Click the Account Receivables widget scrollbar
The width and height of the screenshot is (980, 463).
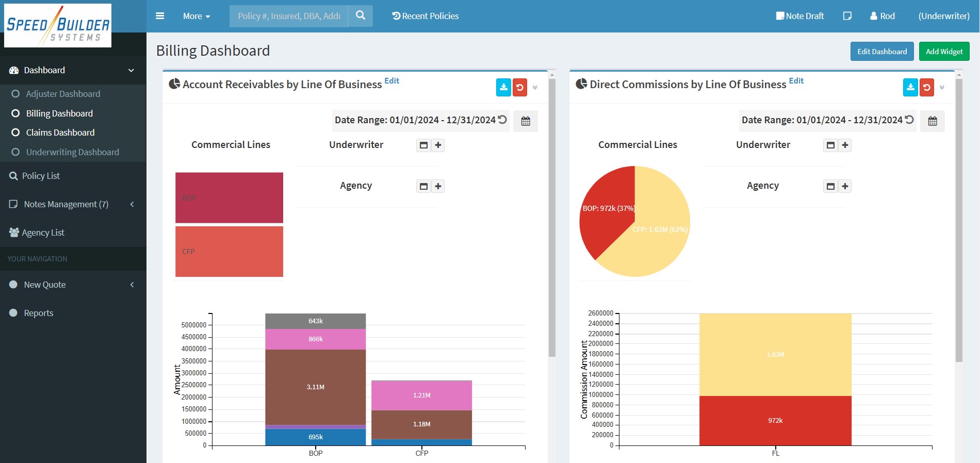(552, 217)
